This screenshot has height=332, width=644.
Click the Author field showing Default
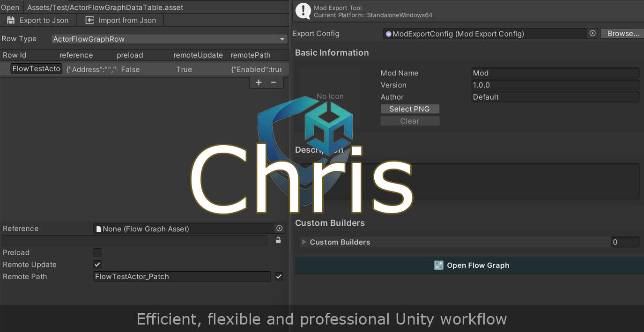point(555,97)
